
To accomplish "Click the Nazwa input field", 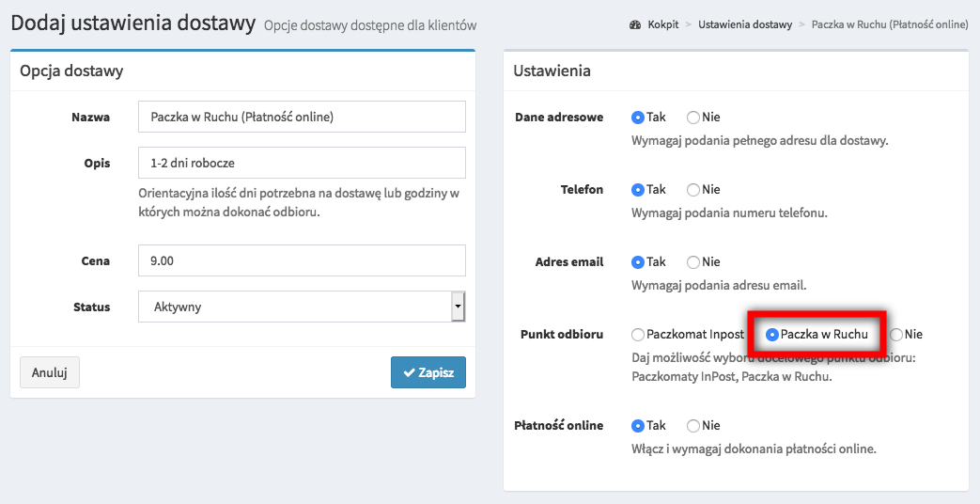I will click(x=302, y=117).
